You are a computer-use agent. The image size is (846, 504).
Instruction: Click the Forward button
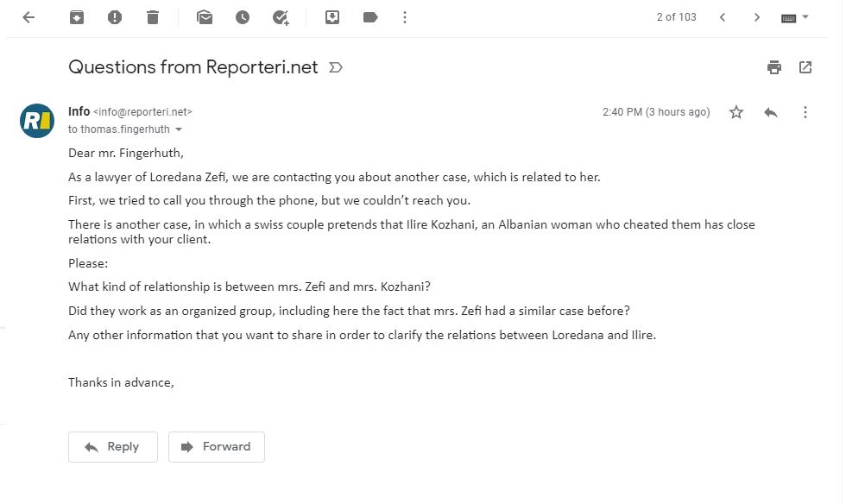217,447
